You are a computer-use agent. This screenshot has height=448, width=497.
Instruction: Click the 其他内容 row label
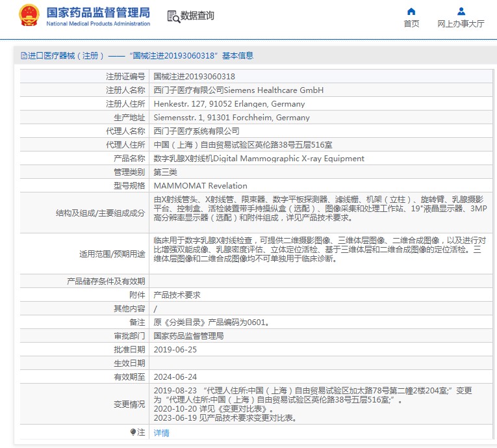[x=129, y=309]
